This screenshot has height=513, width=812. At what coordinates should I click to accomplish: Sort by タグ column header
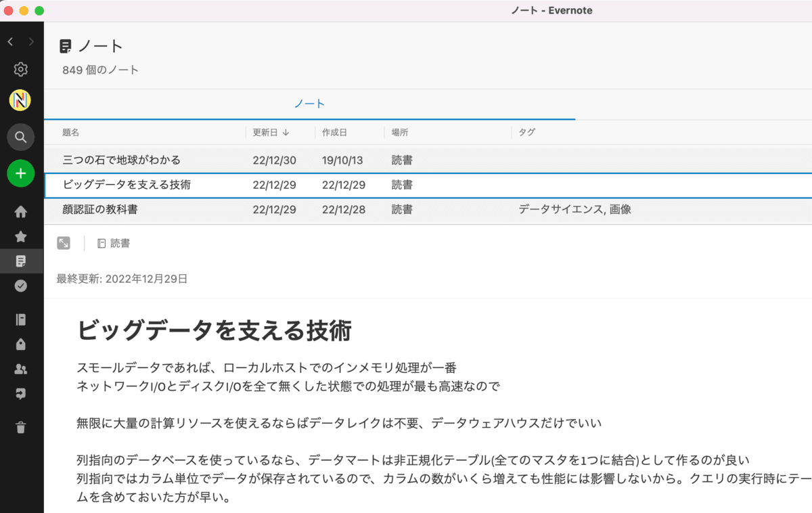click(526, 133)
